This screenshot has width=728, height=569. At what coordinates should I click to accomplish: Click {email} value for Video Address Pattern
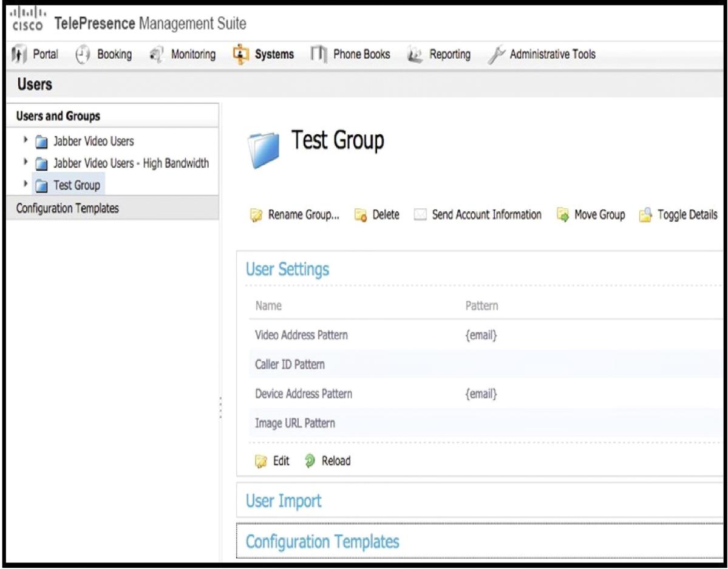coord(481,335)
